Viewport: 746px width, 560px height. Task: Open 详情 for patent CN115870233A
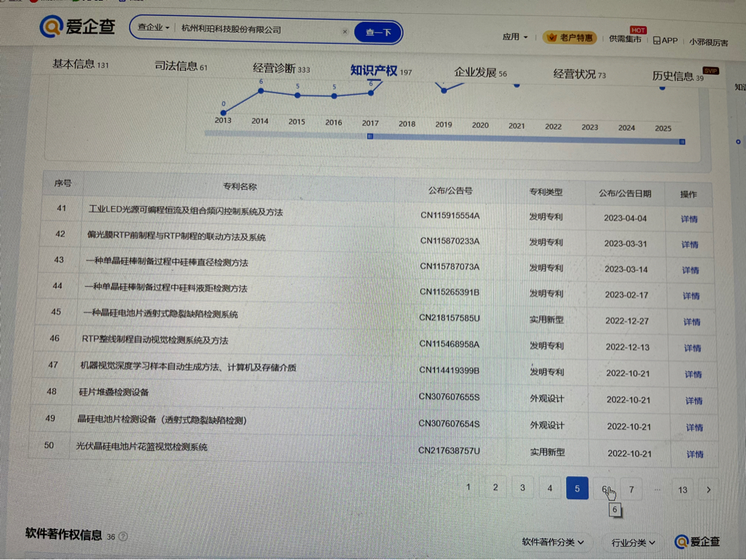[x=690, y=245]
